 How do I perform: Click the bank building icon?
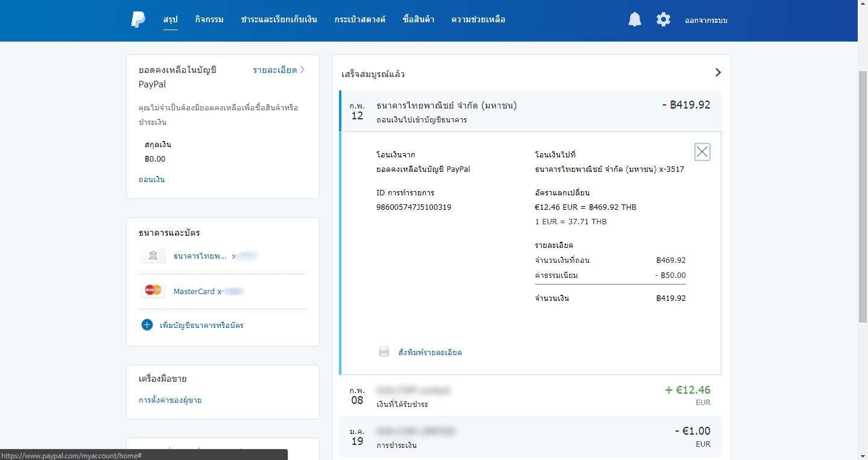click(153, 256)
